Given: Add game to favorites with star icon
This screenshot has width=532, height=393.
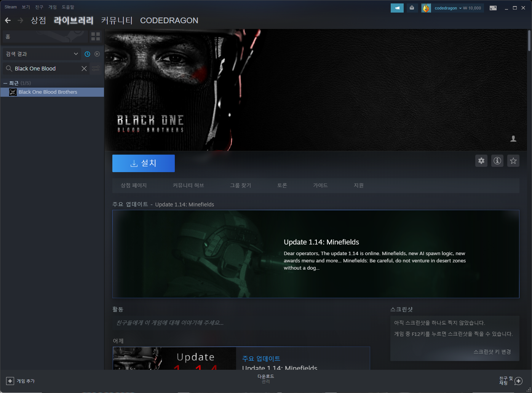Looking at the screenshot, I should point(513,161).
